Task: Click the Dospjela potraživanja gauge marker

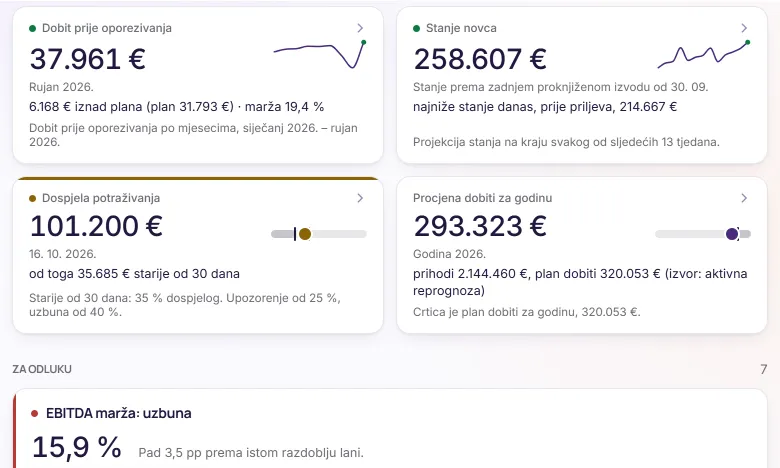Action: click(x=305, y=234)
